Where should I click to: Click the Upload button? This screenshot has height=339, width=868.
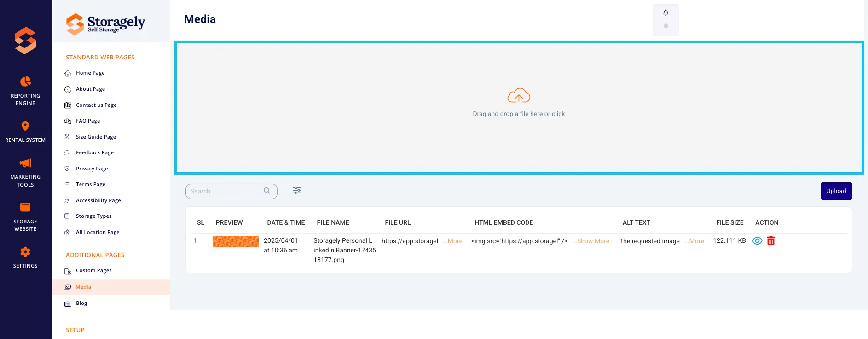[x=836, y=191]
